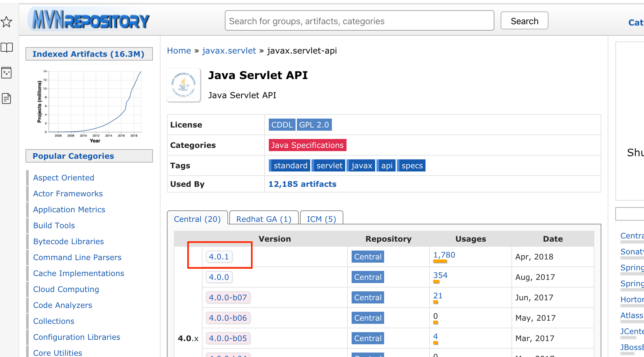Switch to the ICM (5) tab

(x=321, y=219)
